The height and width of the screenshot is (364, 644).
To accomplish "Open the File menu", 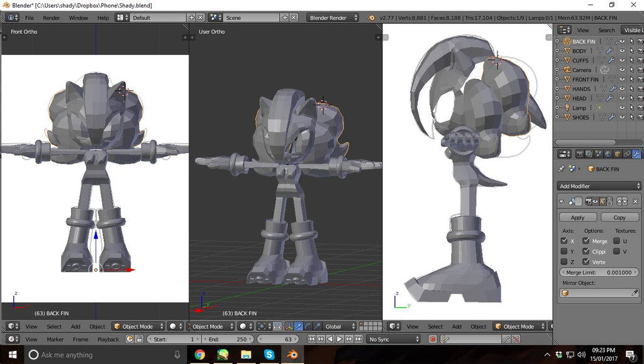I will point(30,18).
